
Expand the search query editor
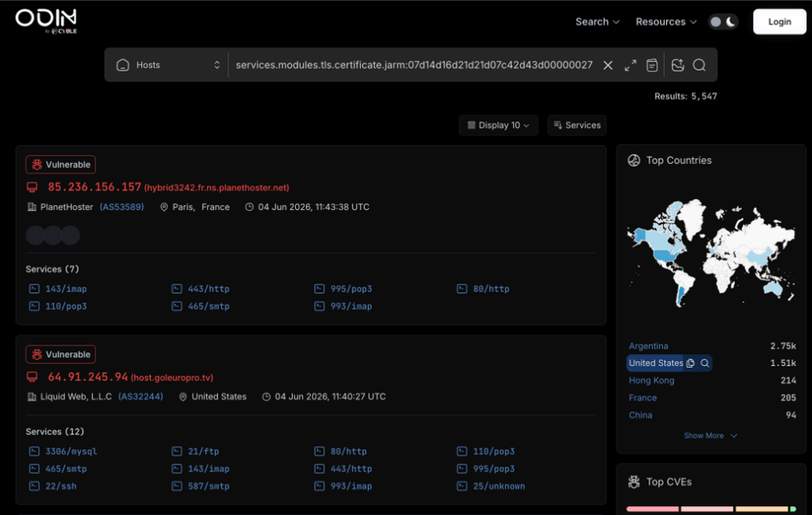(x=630, y=65)
